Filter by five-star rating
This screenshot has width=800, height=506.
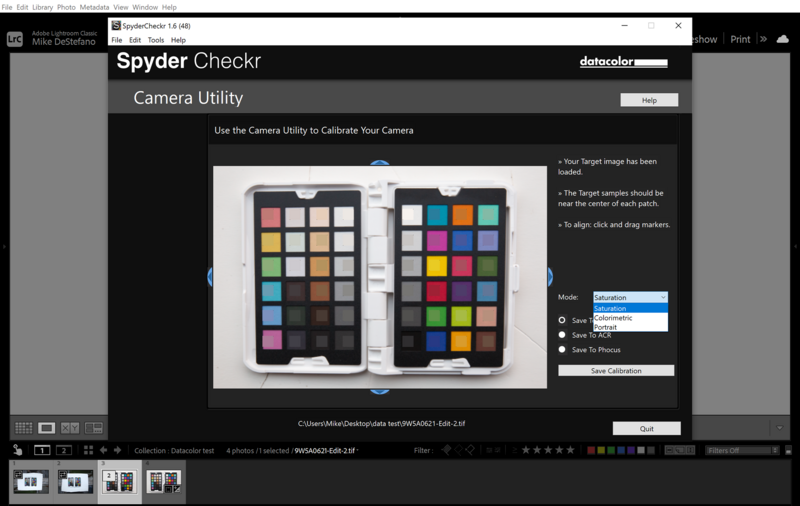coord(570,450)
